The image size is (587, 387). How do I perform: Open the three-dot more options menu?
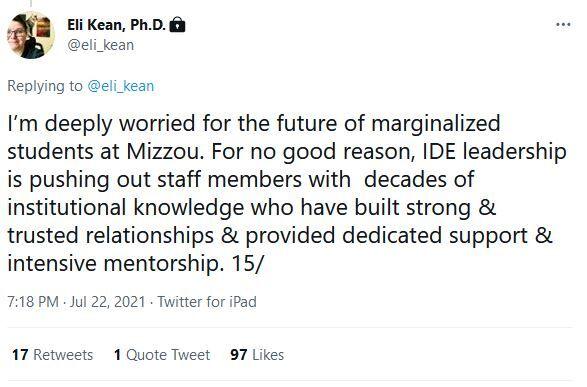click(563, 25)
